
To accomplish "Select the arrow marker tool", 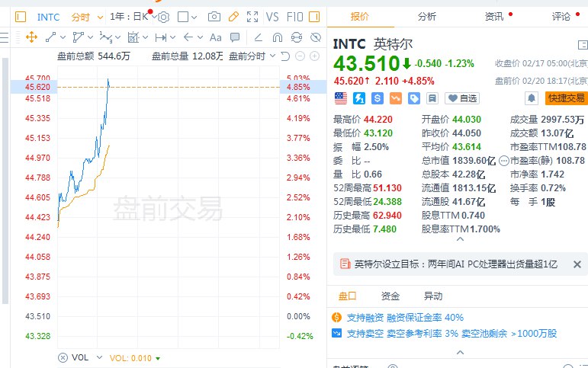I will coord(188,37).
